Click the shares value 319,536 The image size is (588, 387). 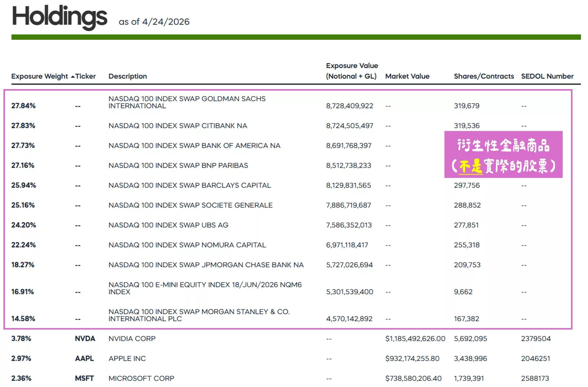click(x=466, y=126)
